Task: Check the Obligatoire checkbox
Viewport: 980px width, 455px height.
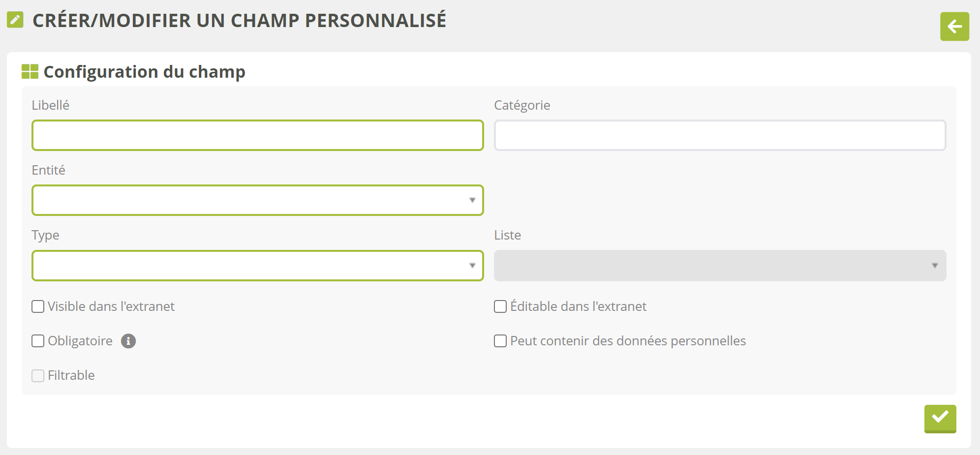Action: [x=38, y=341]
